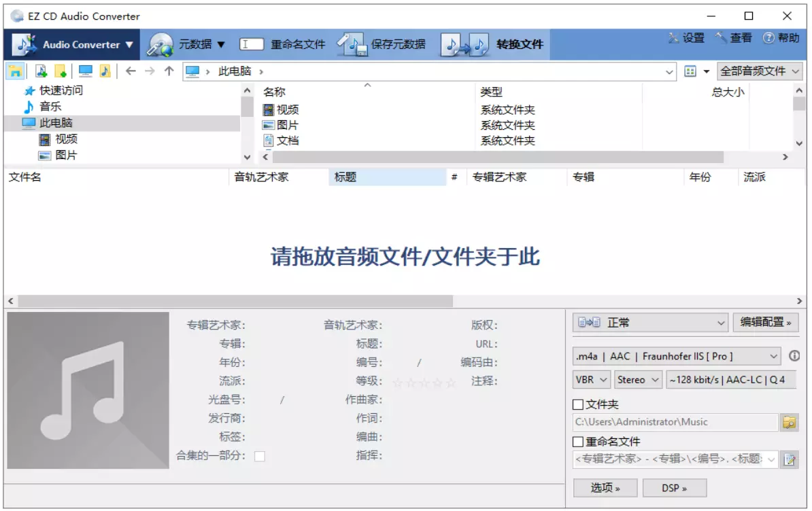Open the Audio Converter mode dropdown

click(x=73, y=44)
